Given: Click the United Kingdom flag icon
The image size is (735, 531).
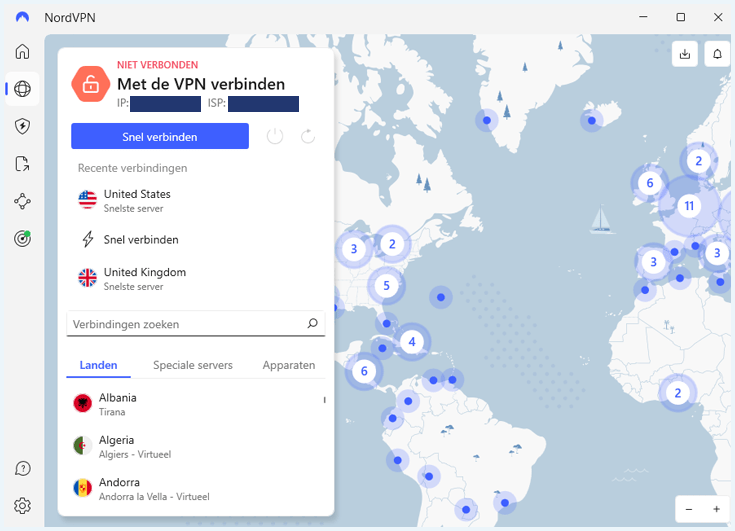Looking at the screenshot, I should click(87, 278).
